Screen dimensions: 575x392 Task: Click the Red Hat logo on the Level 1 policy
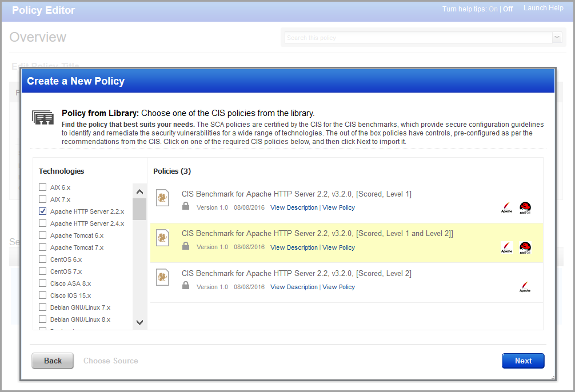tap(525, 208)
